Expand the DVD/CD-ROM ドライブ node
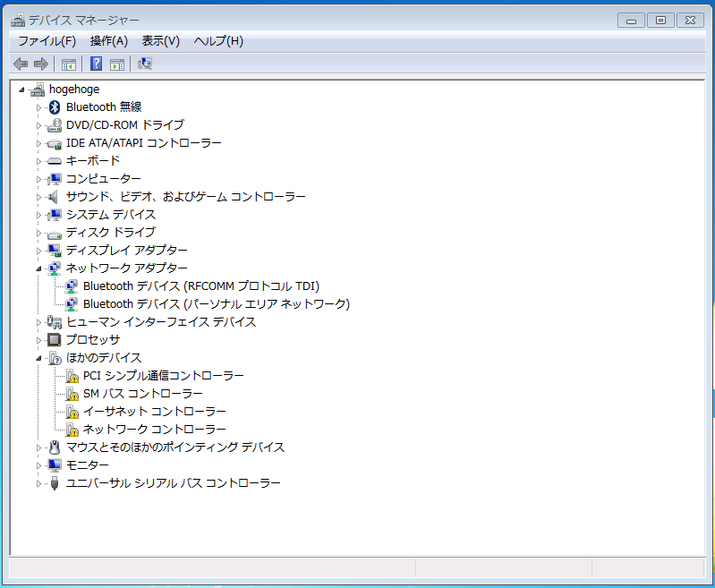Image resolution: width=715 pixels, height=588 pixels. (x=38, y=125)
